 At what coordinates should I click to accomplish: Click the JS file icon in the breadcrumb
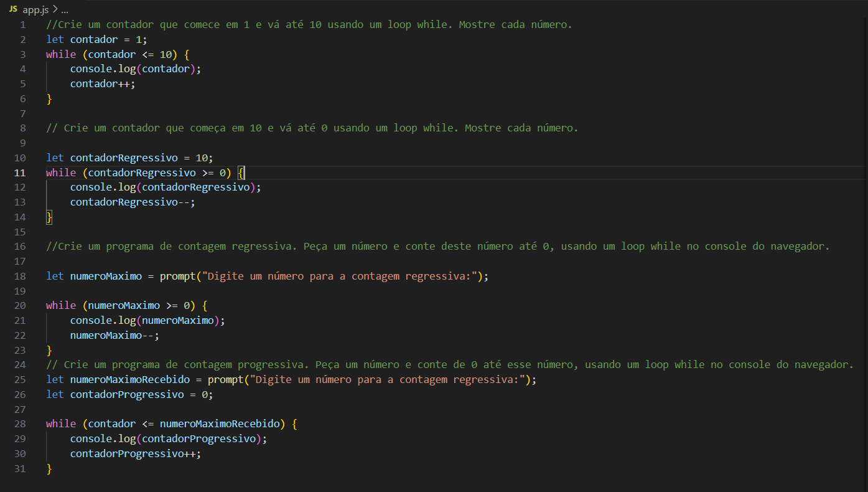tap(12, 10)
